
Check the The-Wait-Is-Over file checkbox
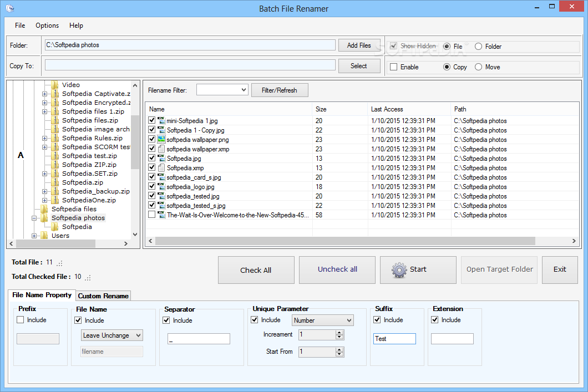151,215
